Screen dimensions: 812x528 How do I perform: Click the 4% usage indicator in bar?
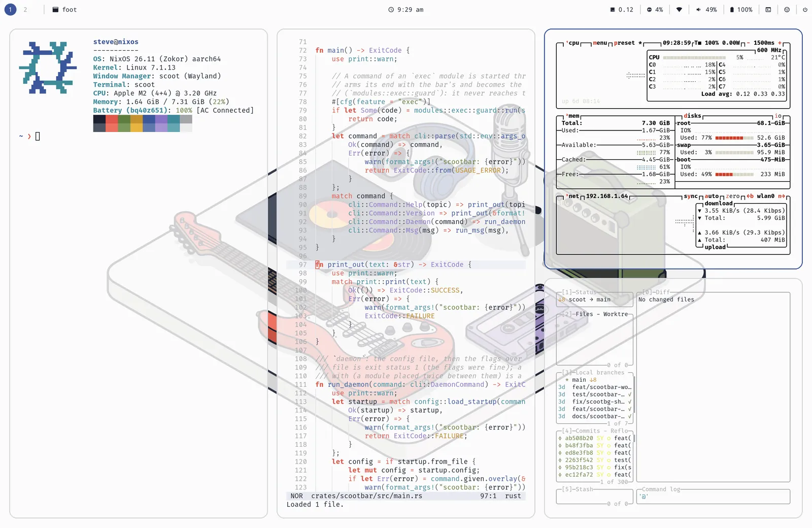655,10
